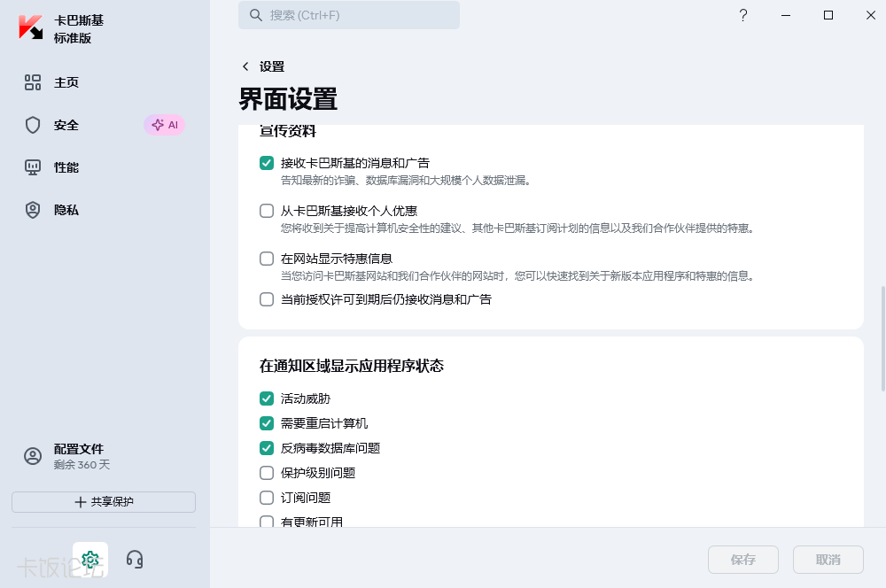886x588 pixels.
Task: Click the AI badge next to 安全
Action: coord(165,125)
